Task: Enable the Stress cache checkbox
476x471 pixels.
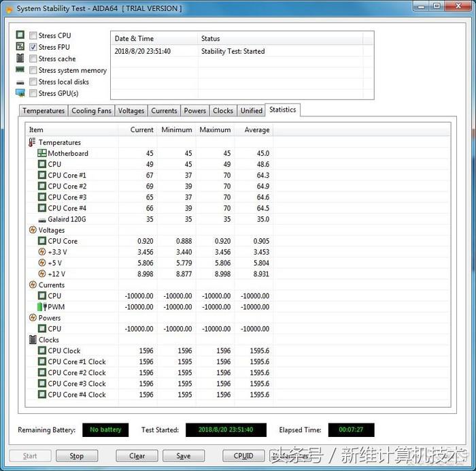Action: [33, 59]
